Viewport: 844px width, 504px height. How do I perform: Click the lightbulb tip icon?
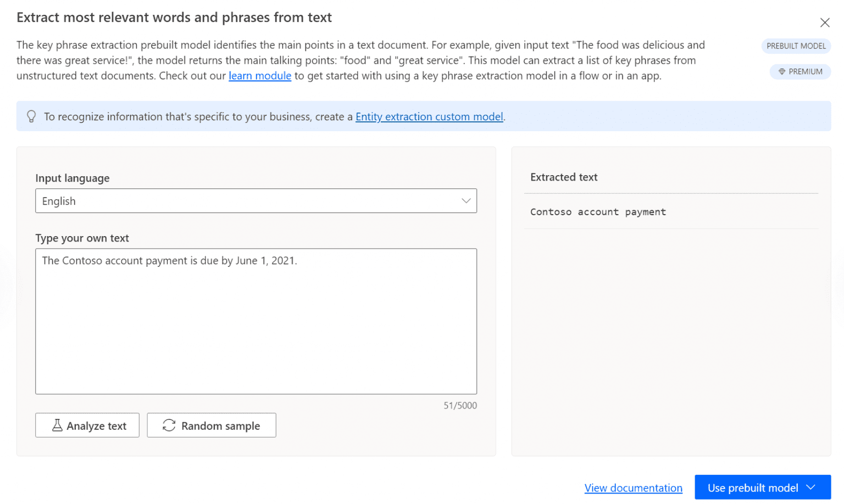(31, 116)
